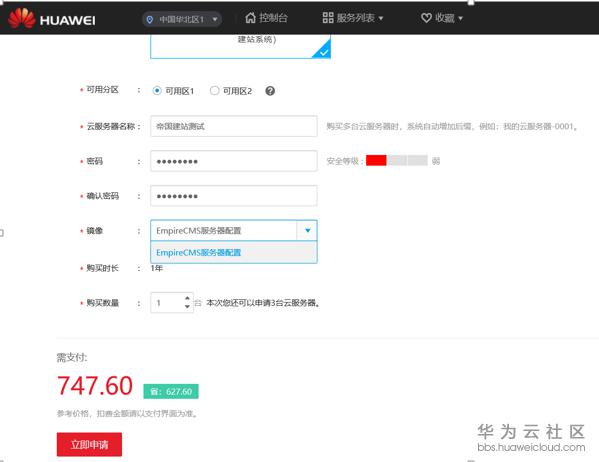Click the grid icon beside 服务列表
Image resolution: width=599 pixels, height=462 pixels.
pyautogui.click(x=328, y=18)
